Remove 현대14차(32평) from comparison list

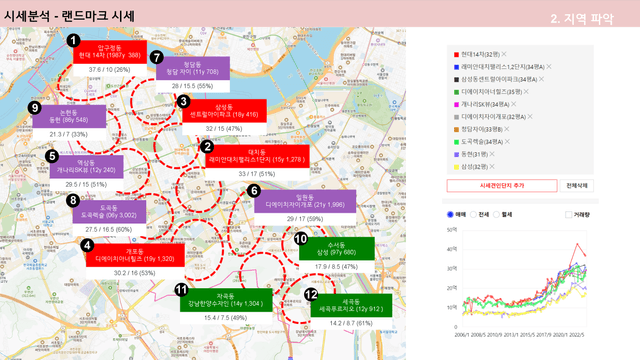(x=504, y=54)
